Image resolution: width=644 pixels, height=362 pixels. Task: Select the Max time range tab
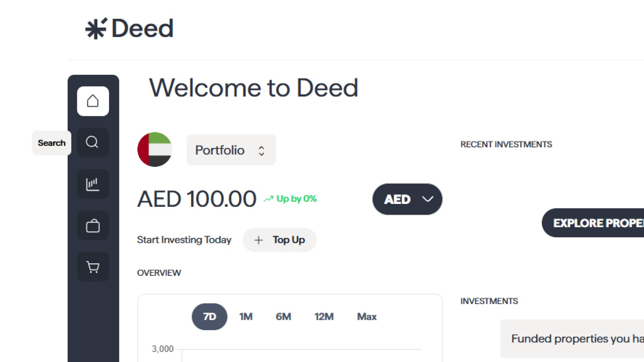[366, 317]
